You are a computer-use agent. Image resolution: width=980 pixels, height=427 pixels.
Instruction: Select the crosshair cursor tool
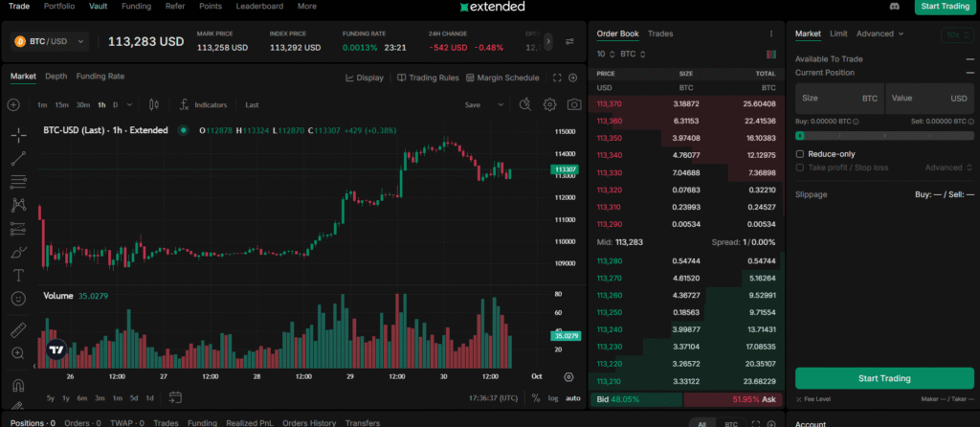(19, 134)
